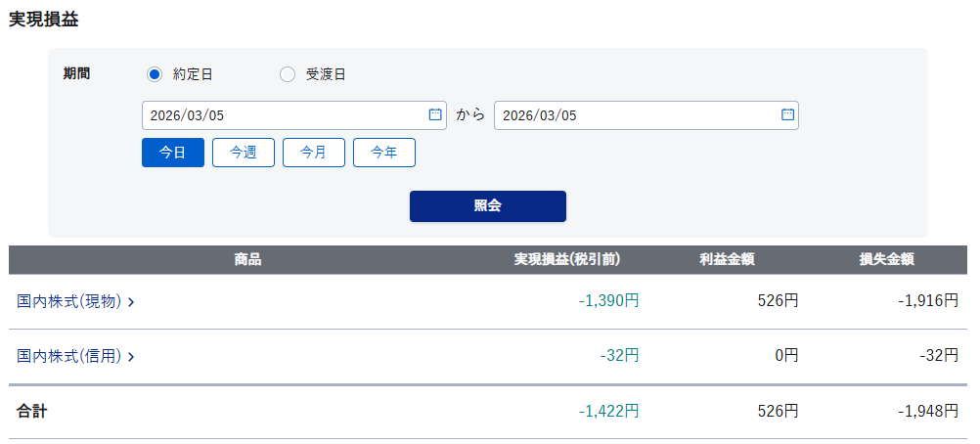This screenshot has height=444, width=980.
Task: Click the 今日 quick period button
Action: (x=173, y=153)
